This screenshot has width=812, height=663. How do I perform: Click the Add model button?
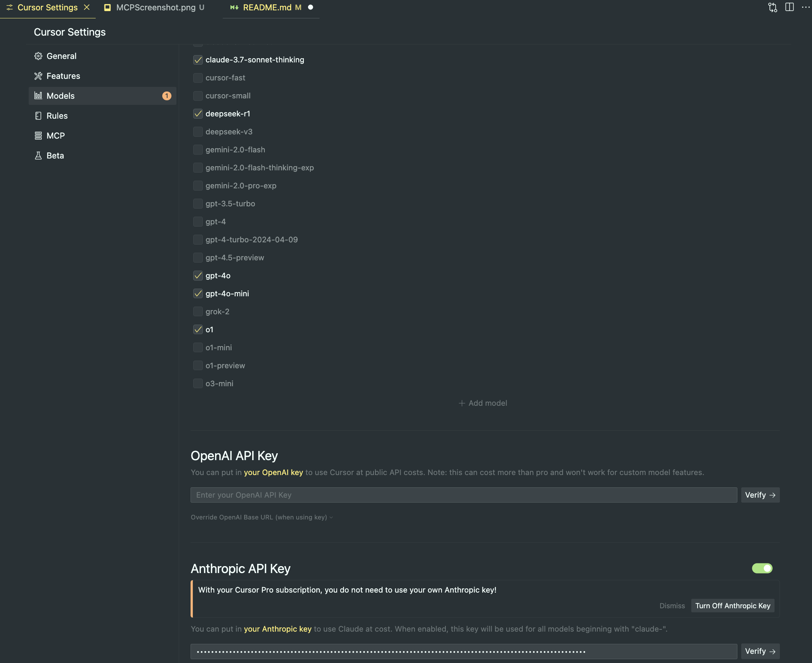coord(483,403)
